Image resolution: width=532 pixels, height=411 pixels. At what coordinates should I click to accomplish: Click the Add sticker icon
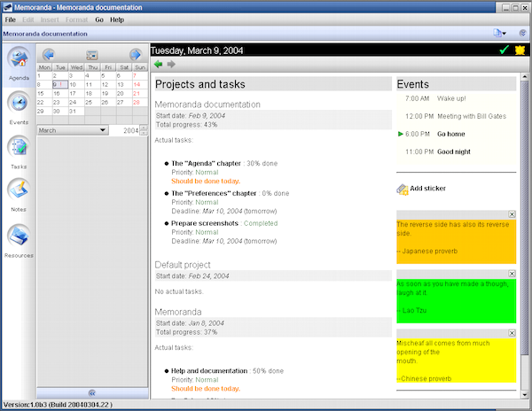point(403,190)
